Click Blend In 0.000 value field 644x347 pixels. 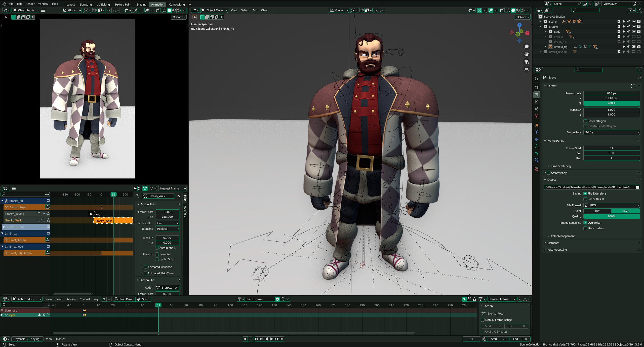(x=167, y=238)
